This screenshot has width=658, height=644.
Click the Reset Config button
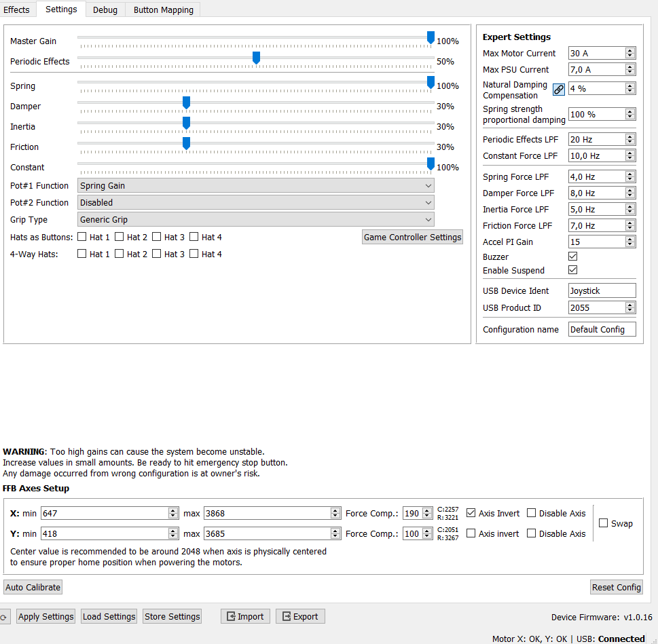(x=616, y=588)
